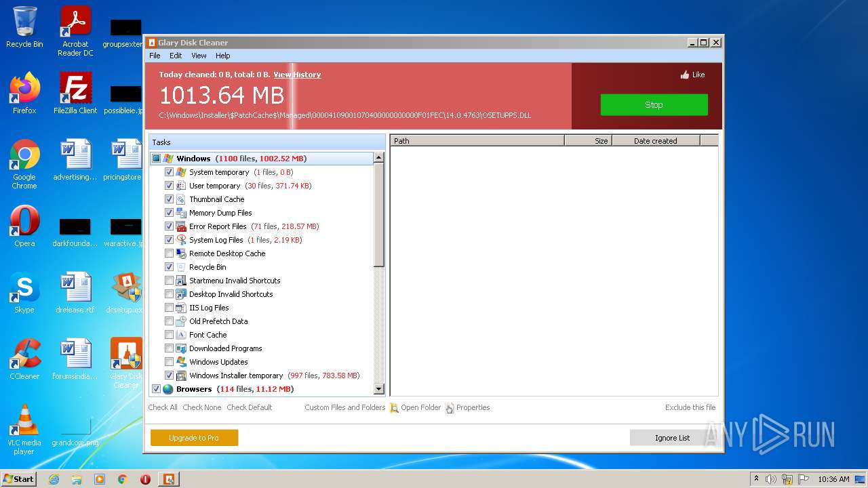Click Check None link
The width and height of the screenshot is (868, 488).
202,407
